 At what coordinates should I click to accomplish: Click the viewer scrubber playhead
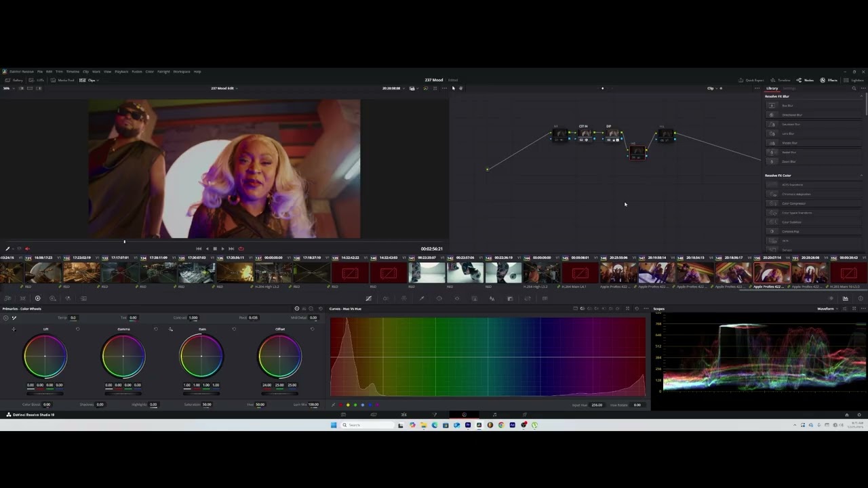pos(124,241)
